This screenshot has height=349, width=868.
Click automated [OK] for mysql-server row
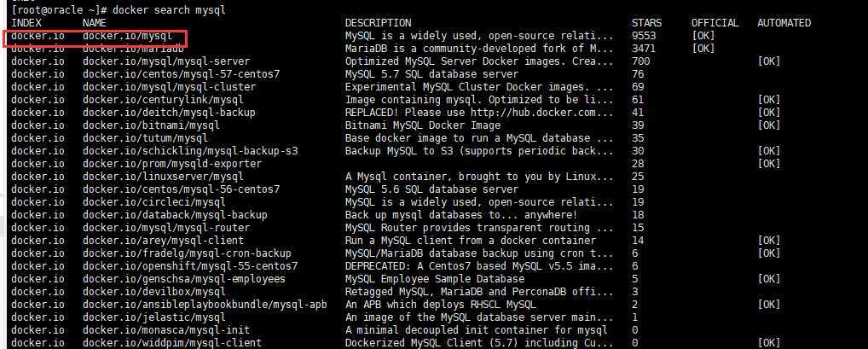pyautogui.click(x=769, y=61)
